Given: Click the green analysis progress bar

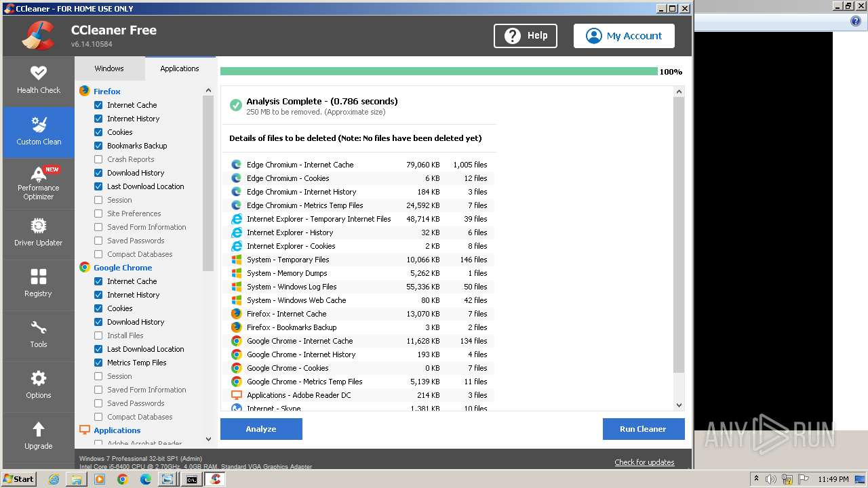Looking at the screenshot, I should pos(439,71).
